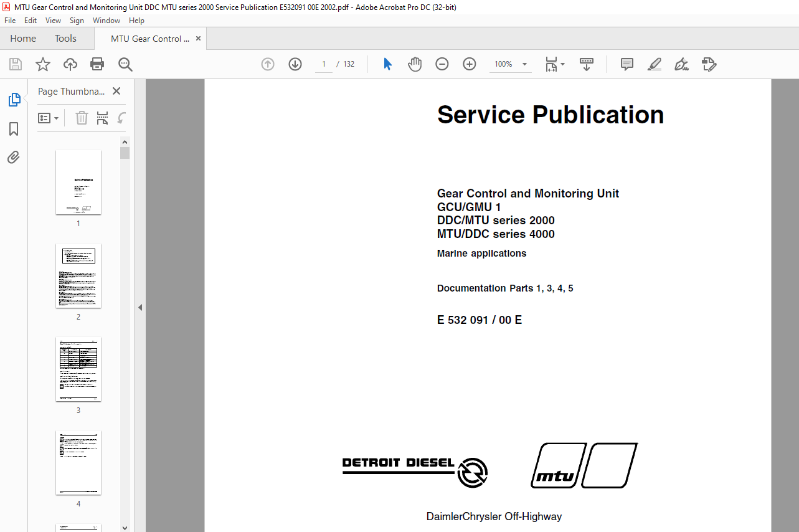Click the 'GCU/GMU 1' line
This screenshot has height=532, width=799.
[469, 207]
